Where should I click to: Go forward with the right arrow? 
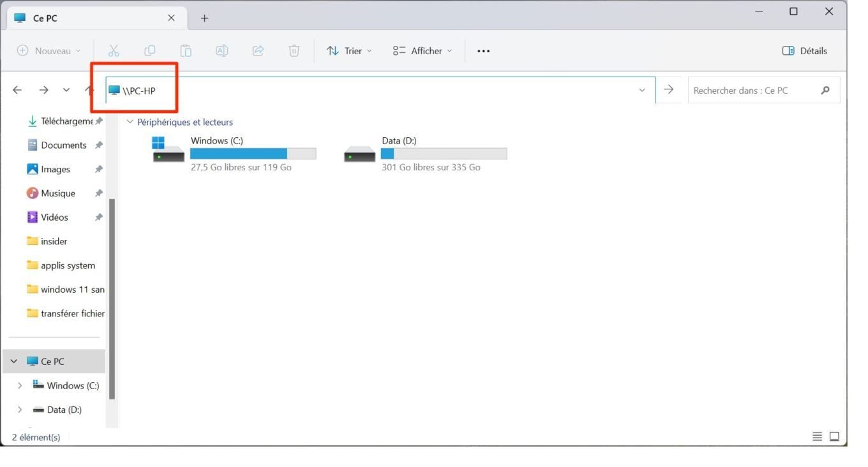43,90
